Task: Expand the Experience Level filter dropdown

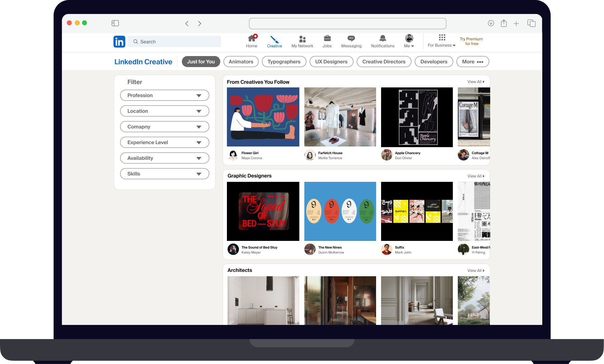Action: click(x=165, y=142)
